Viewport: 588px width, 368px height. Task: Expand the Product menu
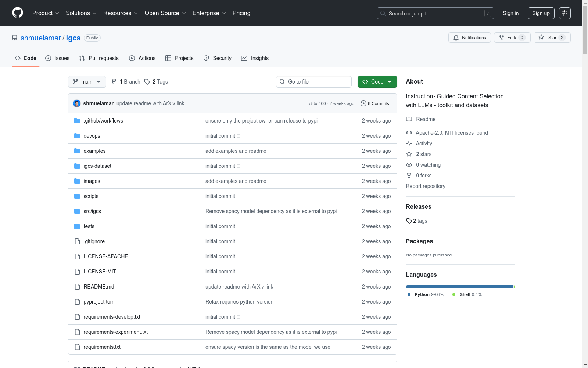(x=46, y=13)
